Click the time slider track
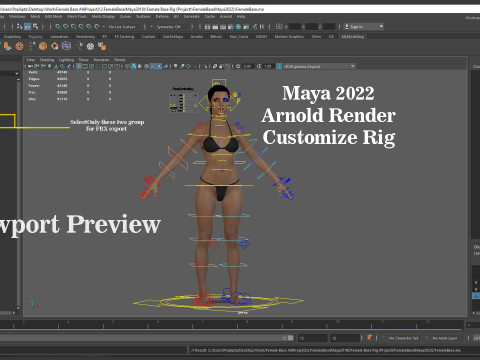This screenshot has width=480, height=360. 232,324
